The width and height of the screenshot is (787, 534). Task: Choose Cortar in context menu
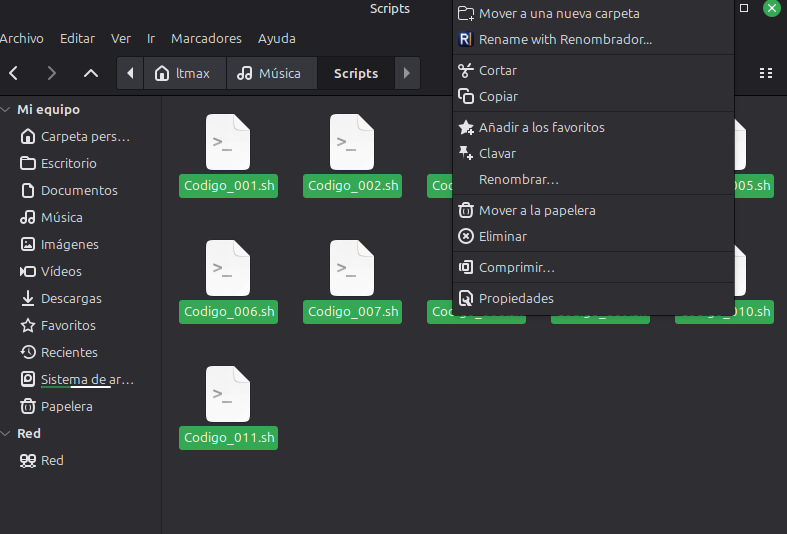593,71
